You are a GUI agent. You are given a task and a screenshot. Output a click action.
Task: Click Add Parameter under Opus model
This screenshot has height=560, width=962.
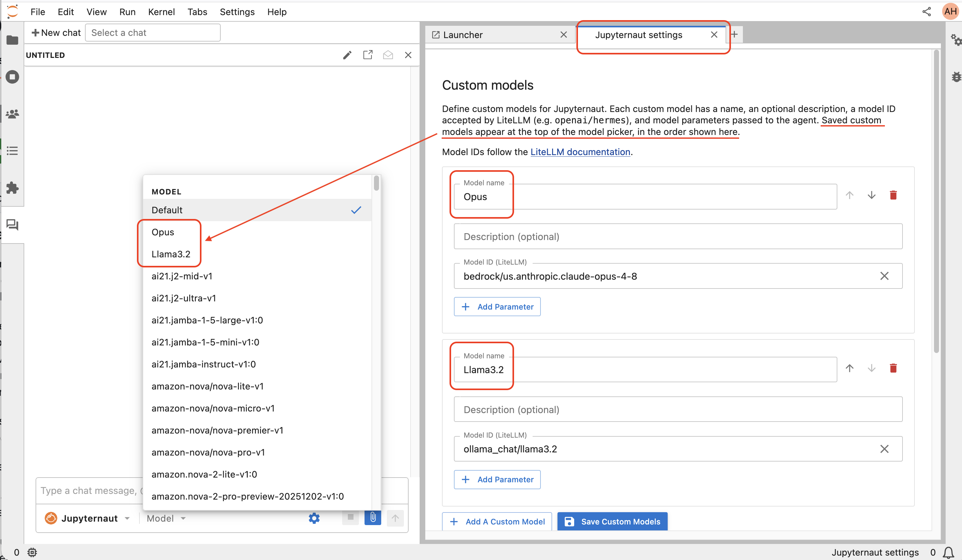[497, 306]
